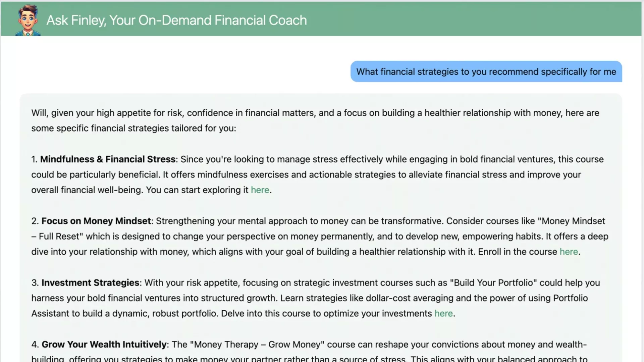Click the name "Will" opening the response
Image resolution: width=644 pixels, height=362 pixels.
pyautogui.click(x=39, y=113)
